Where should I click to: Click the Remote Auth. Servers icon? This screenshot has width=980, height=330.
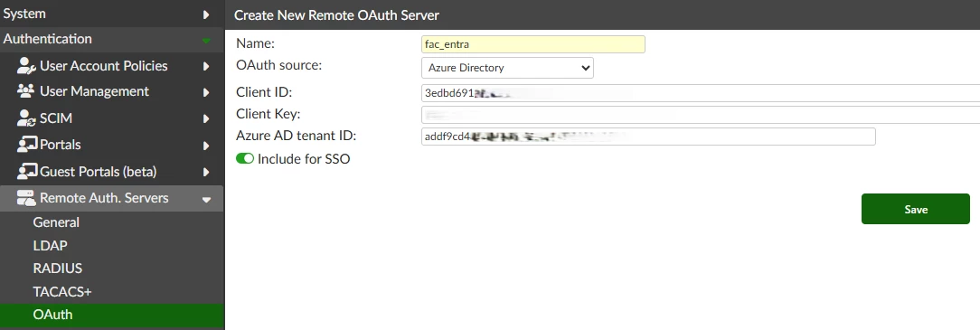pos(25,198)
